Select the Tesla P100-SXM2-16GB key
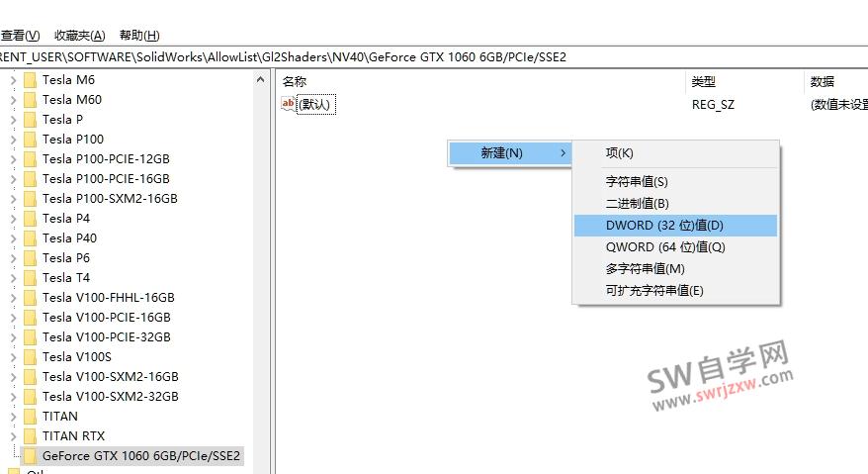Image resolution: width=868 pixels, height=474 pixels. click(x=110, y=199)
